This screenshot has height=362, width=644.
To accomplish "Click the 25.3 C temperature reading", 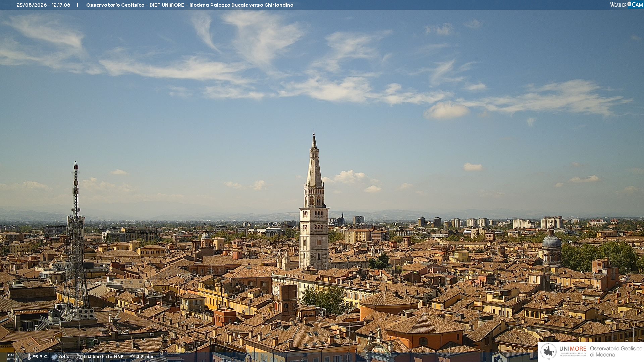I will [x=40, y=357].
